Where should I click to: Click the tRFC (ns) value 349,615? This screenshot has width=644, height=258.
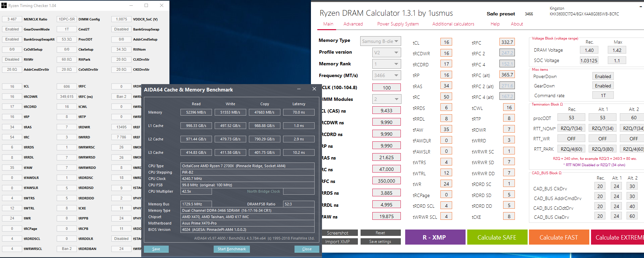(x=67, y=96)
